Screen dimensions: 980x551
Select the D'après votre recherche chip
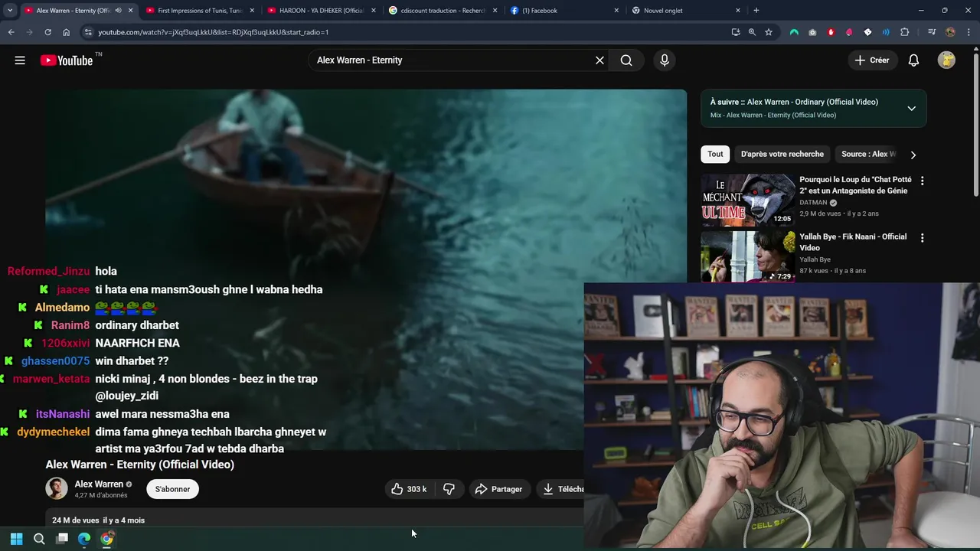782,154
